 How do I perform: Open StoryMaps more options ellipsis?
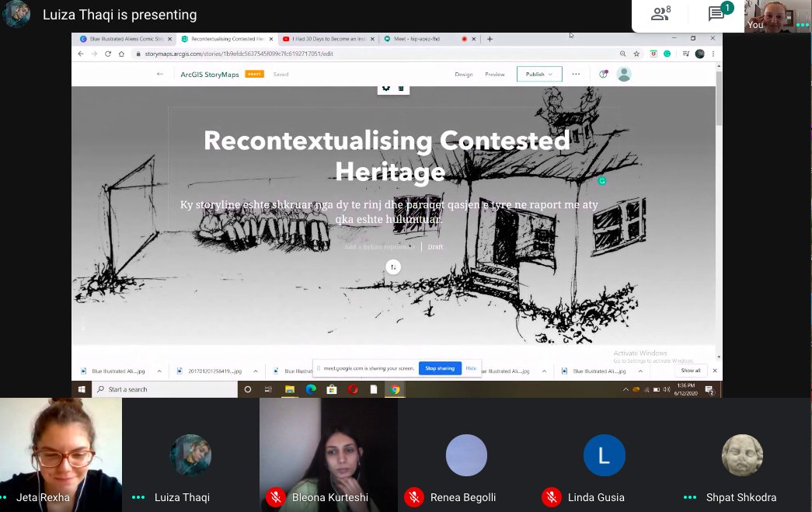click(576, 74)
